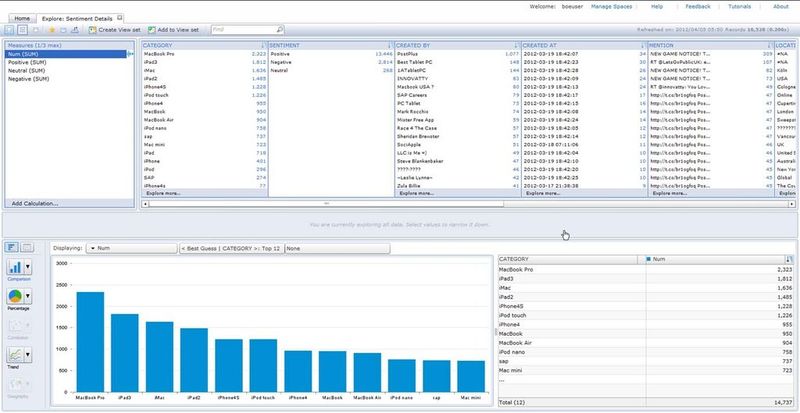Select the Trend line chart icon
The width and height of the screenshot is (800, 413).
[15, 355]
